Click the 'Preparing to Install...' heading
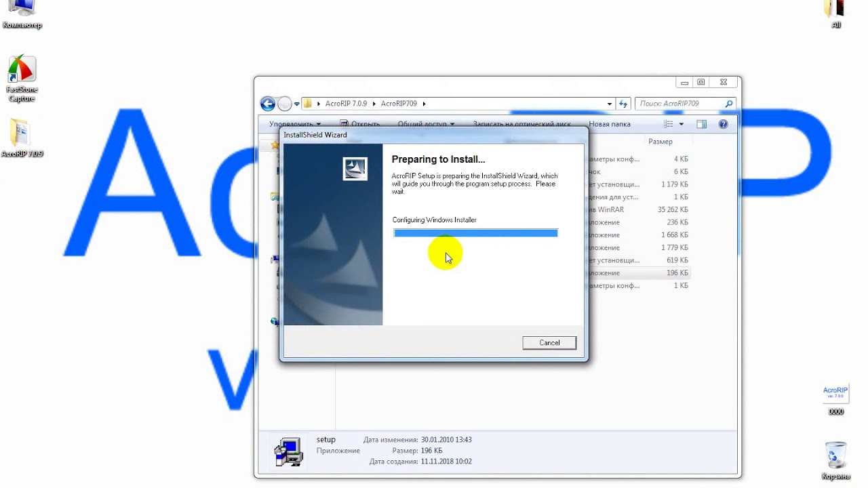The height and width of the screenshot is (488, 868). click(x=438, y=159)
